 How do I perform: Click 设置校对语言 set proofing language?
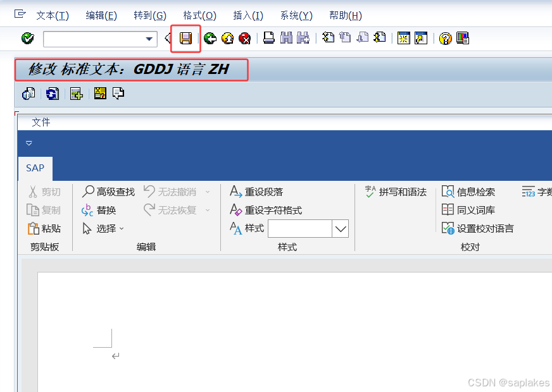pyautogui.click(x=478, y=228)
